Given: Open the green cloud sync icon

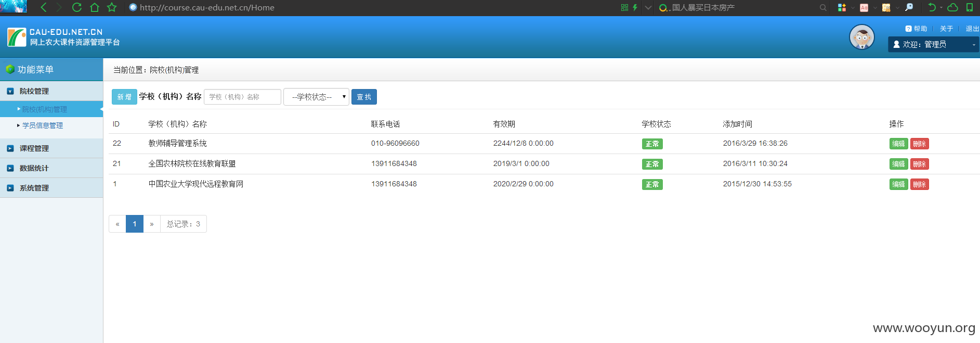Looking at the screenshot, I should point(953,7).
